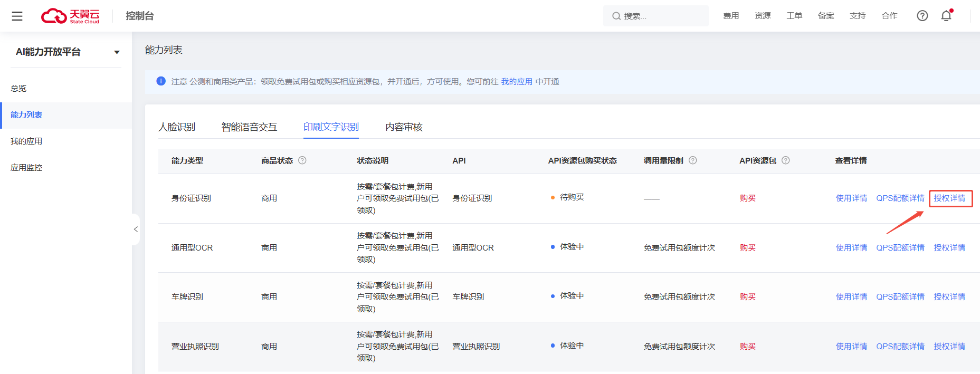This screenshot has width=980, height=374.
Task: Open 授权详情 for 身份证识别
Action: (949, 198)
